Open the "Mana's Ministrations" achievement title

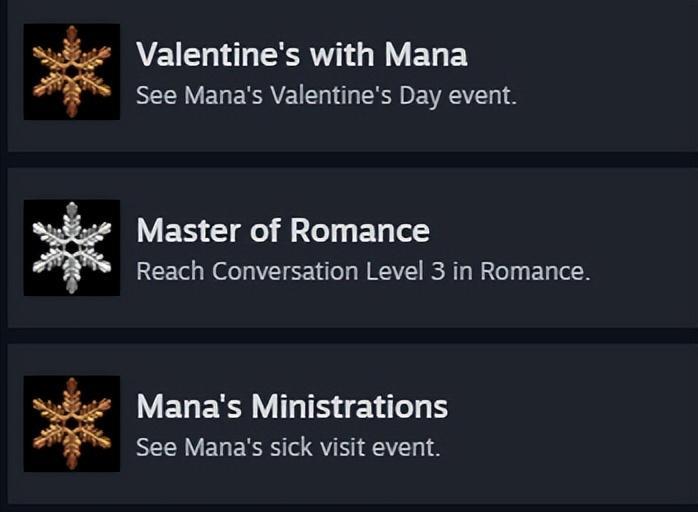(292, 407)
